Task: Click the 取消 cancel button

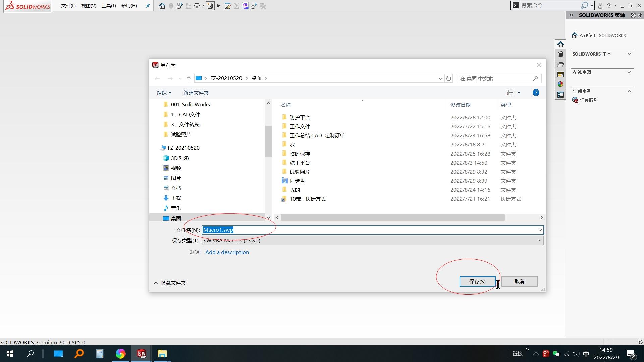Action: tap(520, 282)
